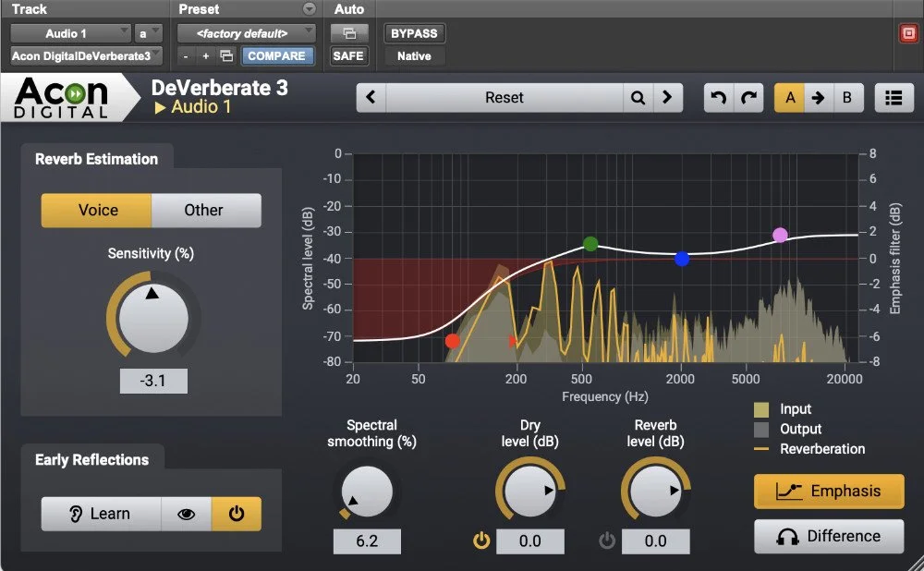Click the Output legend swatch

[761, 430]
